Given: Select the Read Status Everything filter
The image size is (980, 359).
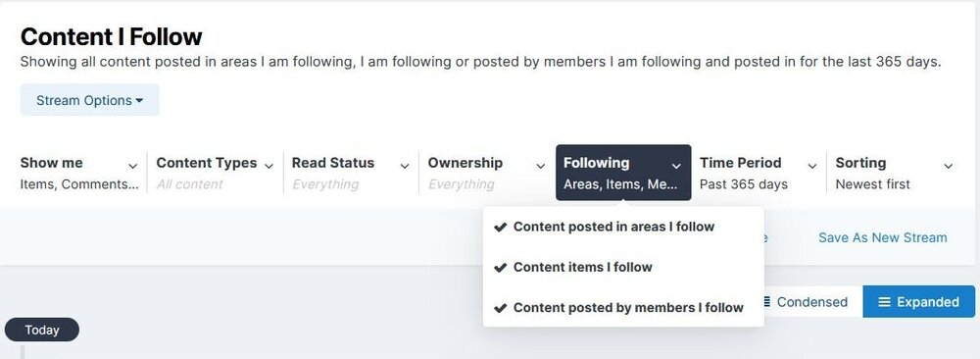Looking at the screenshot, I should 351,174.
